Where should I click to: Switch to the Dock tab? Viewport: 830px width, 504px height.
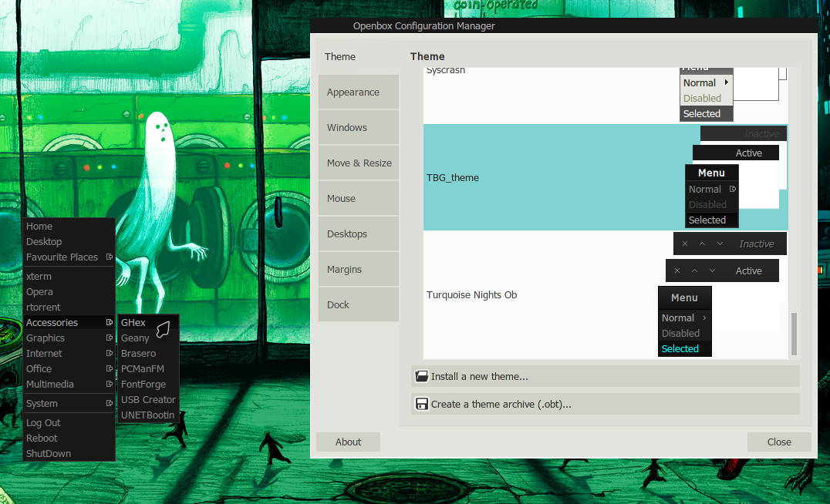tap(359, 304)
